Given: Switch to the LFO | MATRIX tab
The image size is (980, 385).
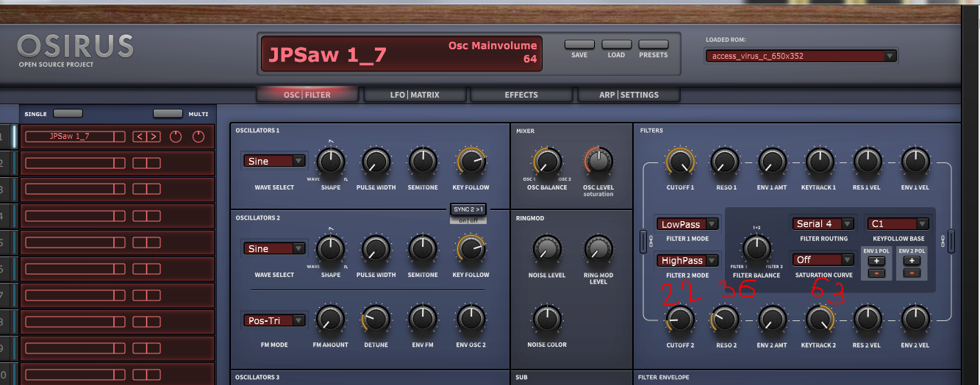Looking at the screenshot, I should (x=415, y=95).
